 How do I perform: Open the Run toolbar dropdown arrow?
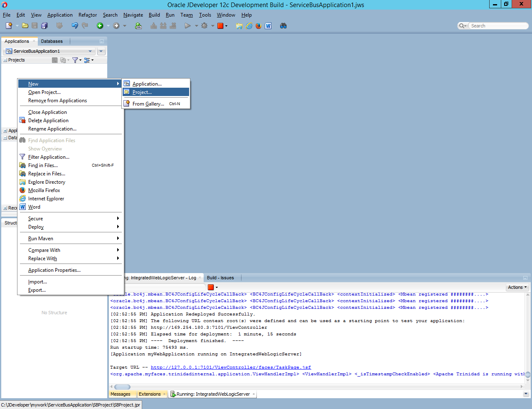click(196, 26)
